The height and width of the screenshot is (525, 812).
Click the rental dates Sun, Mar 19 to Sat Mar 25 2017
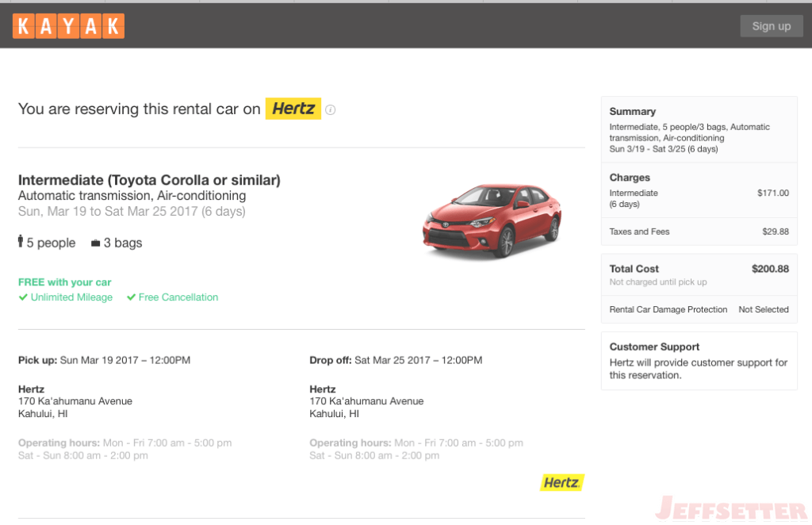click(x=132, y=211)
